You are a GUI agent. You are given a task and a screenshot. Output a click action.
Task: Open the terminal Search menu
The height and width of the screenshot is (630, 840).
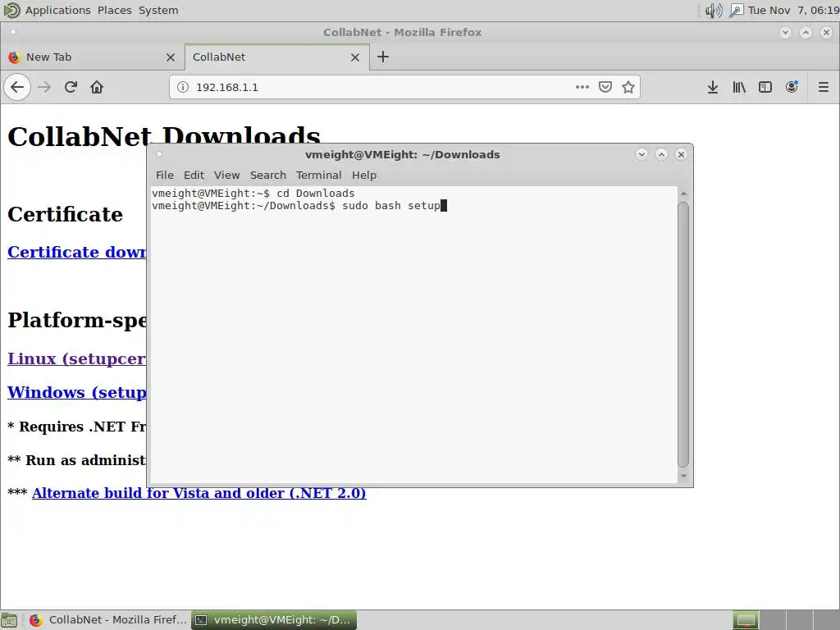(268, 176)
